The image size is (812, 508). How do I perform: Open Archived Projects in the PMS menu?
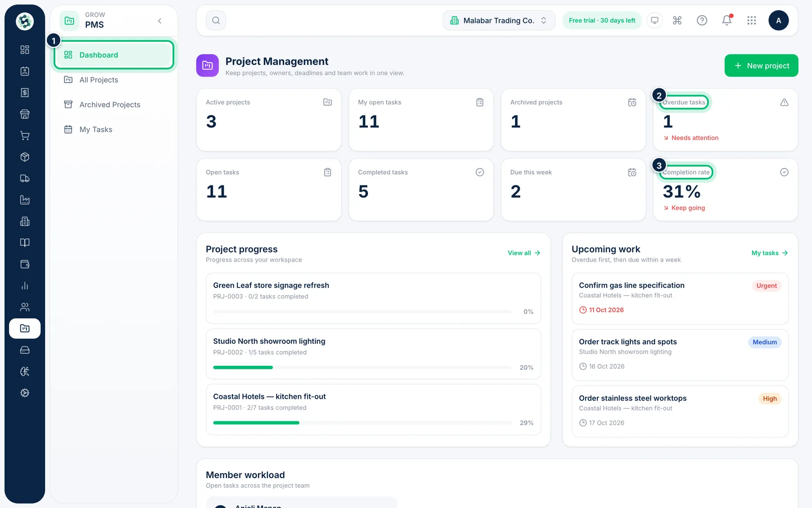pos(114,105)
